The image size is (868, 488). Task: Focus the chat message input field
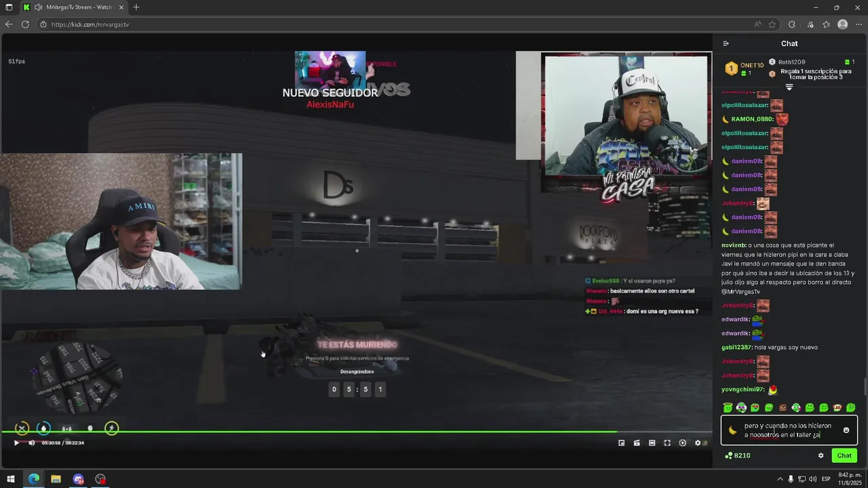[791, 430]
